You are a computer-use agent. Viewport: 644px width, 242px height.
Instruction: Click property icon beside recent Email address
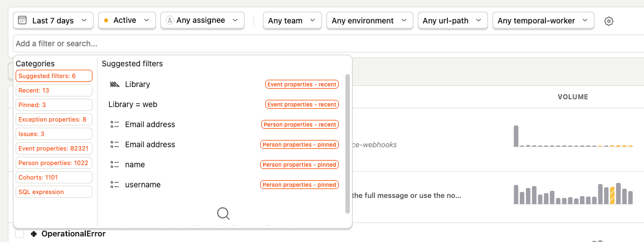115,124
